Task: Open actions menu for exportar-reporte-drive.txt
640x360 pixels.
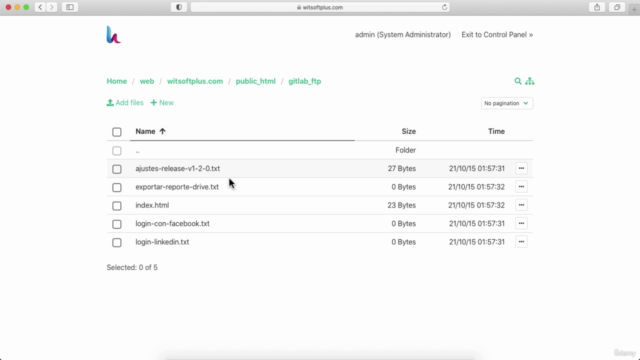Action: 521,187
